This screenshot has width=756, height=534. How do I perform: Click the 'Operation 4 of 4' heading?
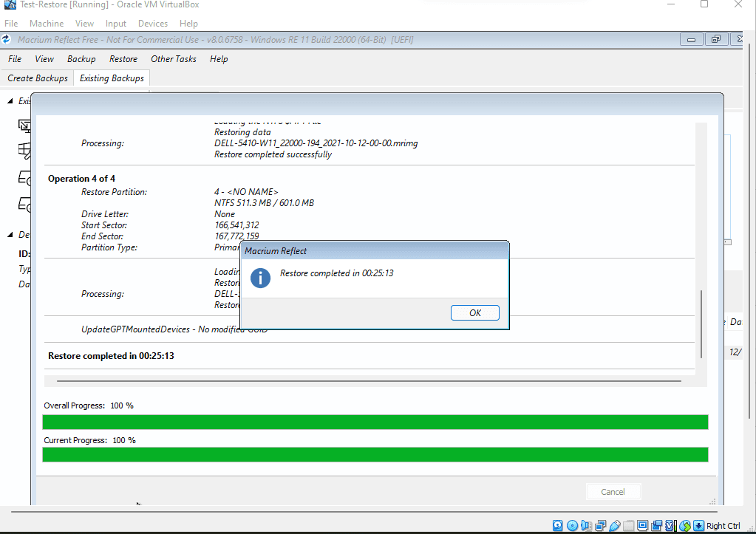coord(81,178)
